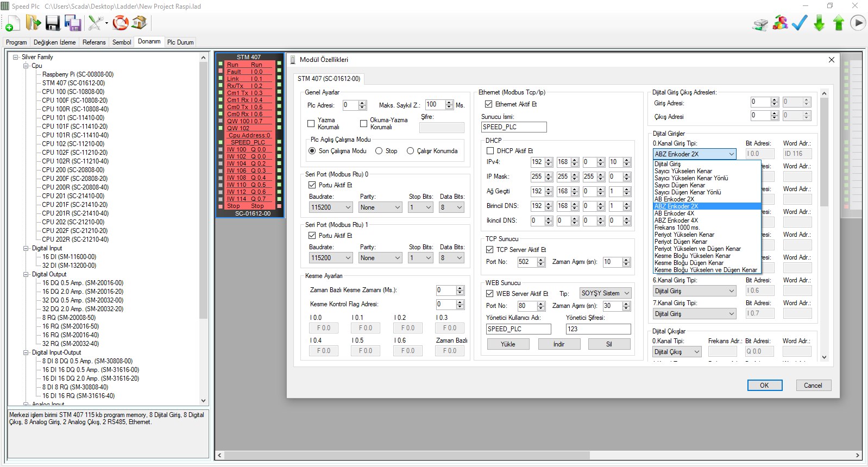Viewport: 868px width, 467px height.
Task: Click the green down arrow download icon
Action: [819, 23]
